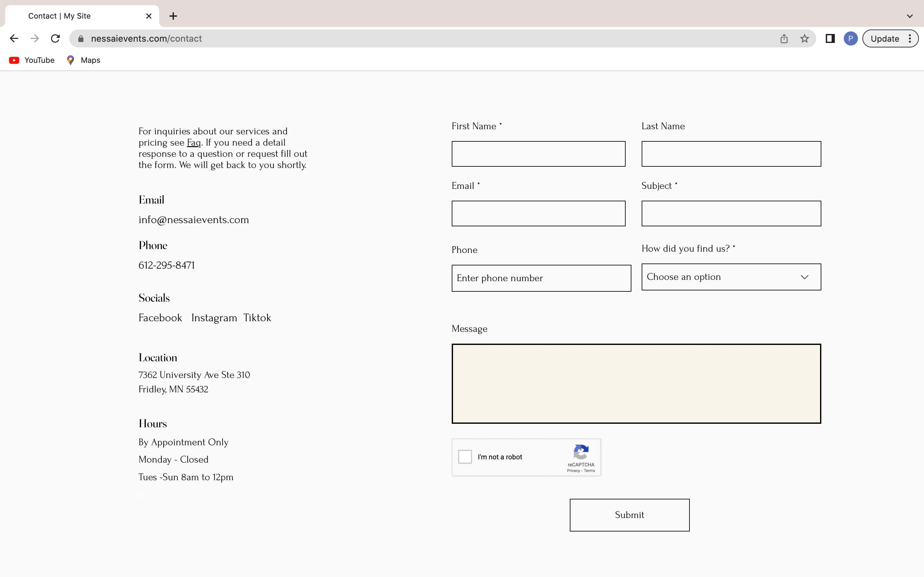Screen dimensions: 924x577
Task: Click the browser forward navigation arrow
Action: tap(35, 38)
